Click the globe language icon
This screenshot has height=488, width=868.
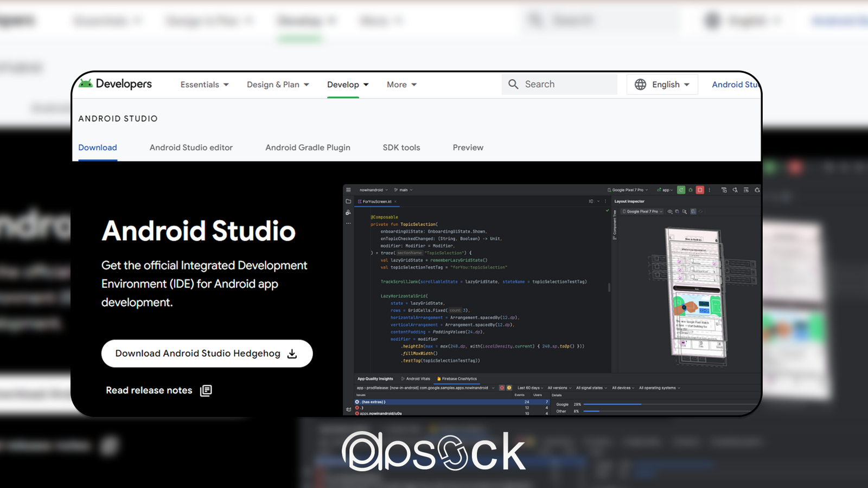[641, 85]
